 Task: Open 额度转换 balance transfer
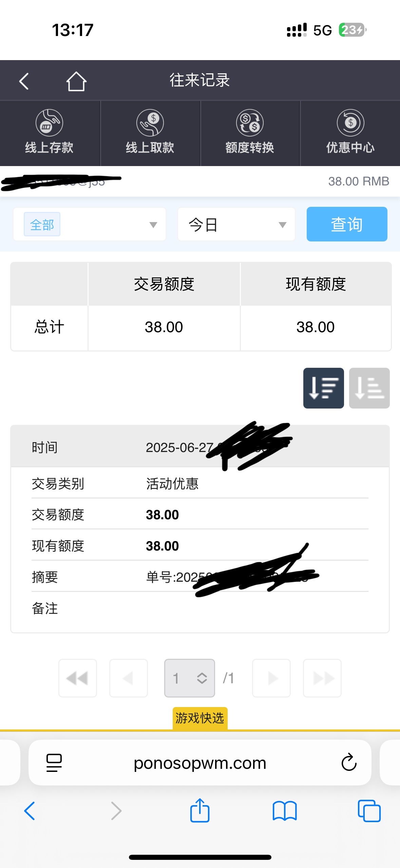point(250,133)
